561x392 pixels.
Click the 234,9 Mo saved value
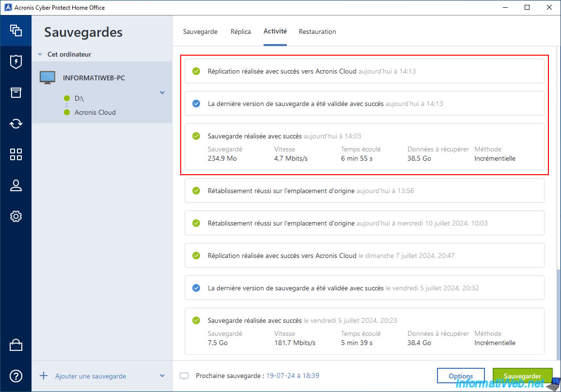pos(222,158)
